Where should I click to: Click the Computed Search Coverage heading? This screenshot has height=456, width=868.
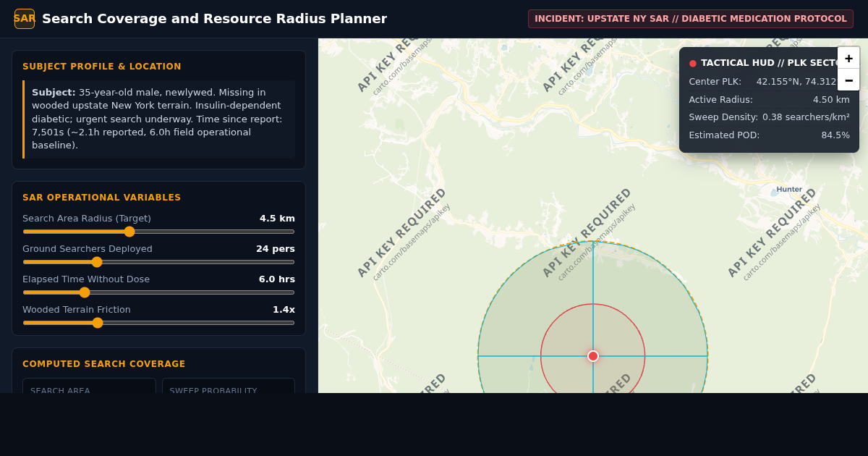(104, 364)
